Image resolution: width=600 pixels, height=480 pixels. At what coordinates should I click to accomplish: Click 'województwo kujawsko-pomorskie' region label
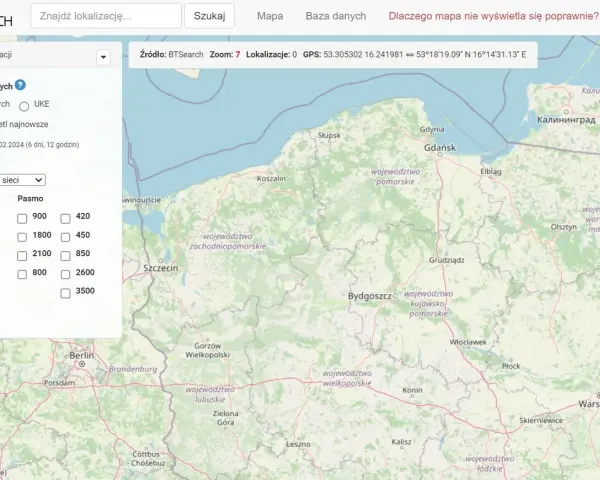pyautogui.click(x=428, y=304)
